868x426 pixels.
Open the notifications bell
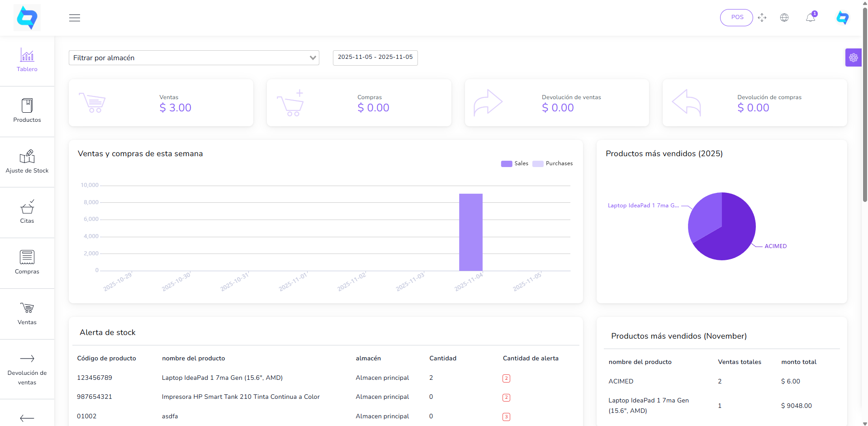click(810, 18)
